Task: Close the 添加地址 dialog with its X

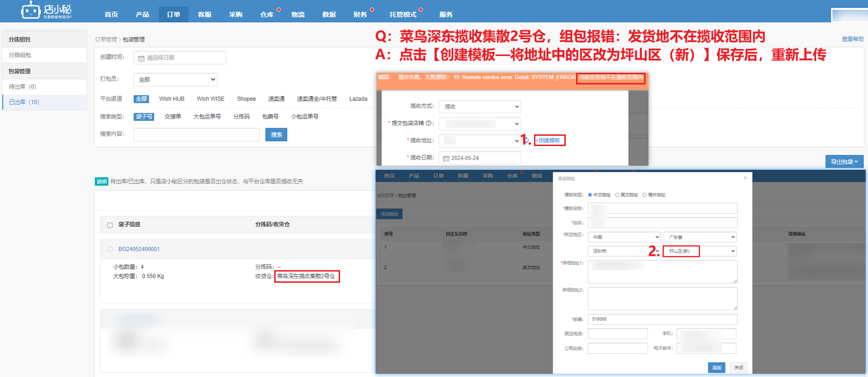Action: point(745,178)
